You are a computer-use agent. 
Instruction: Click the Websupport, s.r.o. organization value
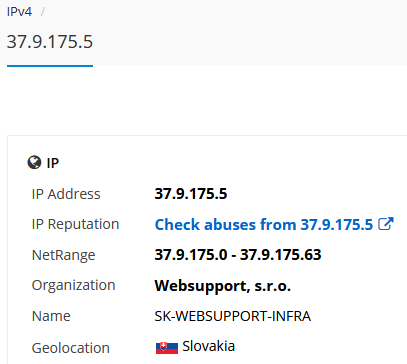pos(223,286)
